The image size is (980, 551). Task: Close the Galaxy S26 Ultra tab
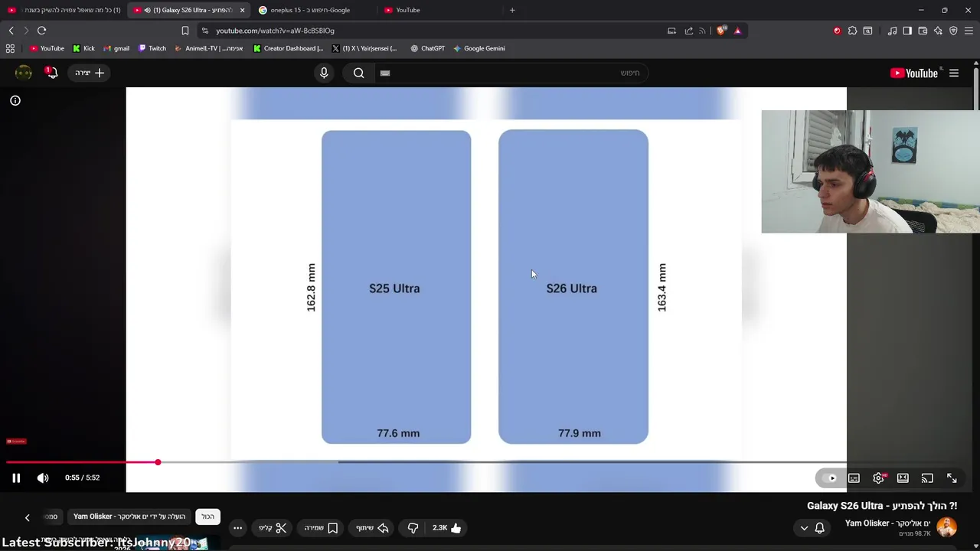pyautogui.click(x=242, y=10)
